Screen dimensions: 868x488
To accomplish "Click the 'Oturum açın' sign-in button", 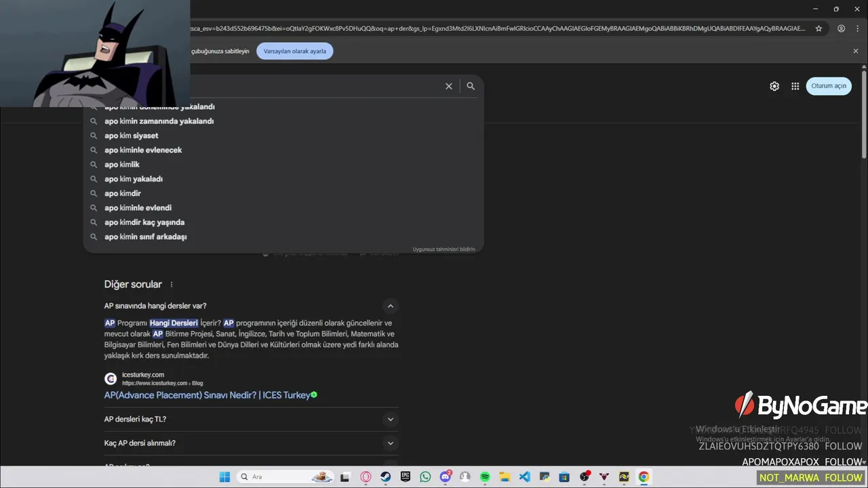I will tap(829, 86).
